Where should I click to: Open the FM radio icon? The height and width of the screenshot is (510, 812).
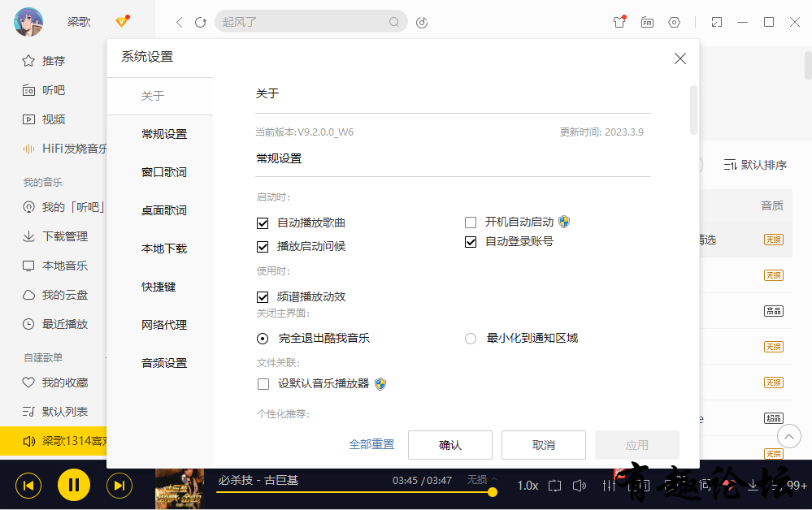647,22
